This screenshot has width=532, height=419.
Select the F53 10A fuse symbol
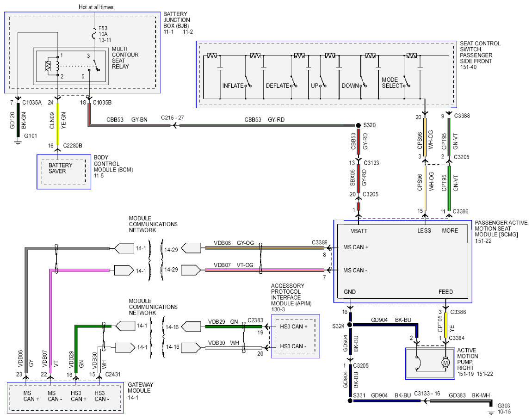coord(94,34)
